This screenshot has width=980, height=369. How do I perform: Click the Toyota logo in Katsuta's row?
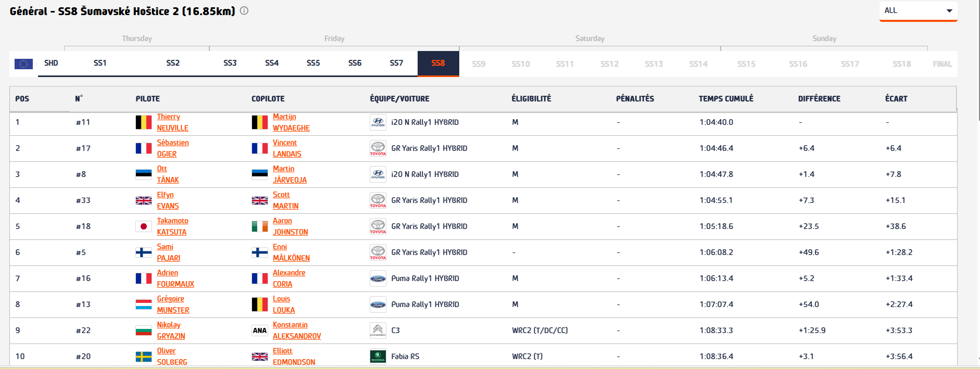click(378, 226)
